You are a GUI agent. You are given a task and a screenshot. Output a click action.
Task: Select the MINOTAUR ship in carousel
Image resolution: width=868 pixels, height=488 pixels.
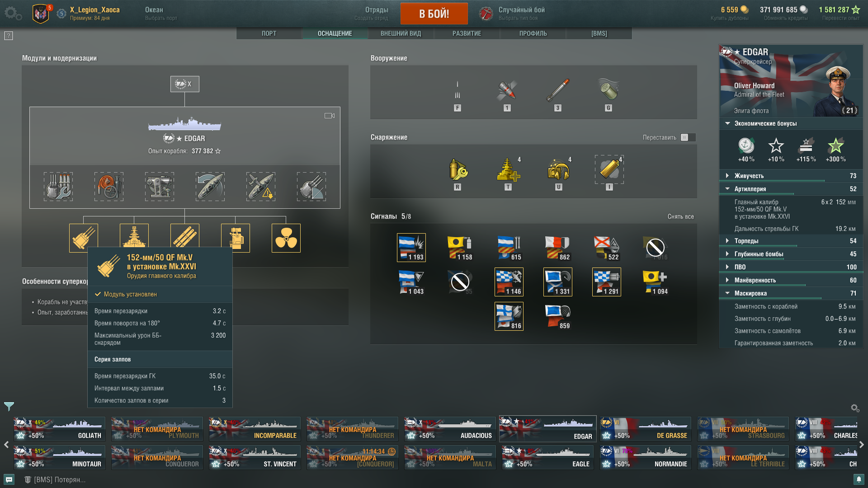[x=60, y=457]
